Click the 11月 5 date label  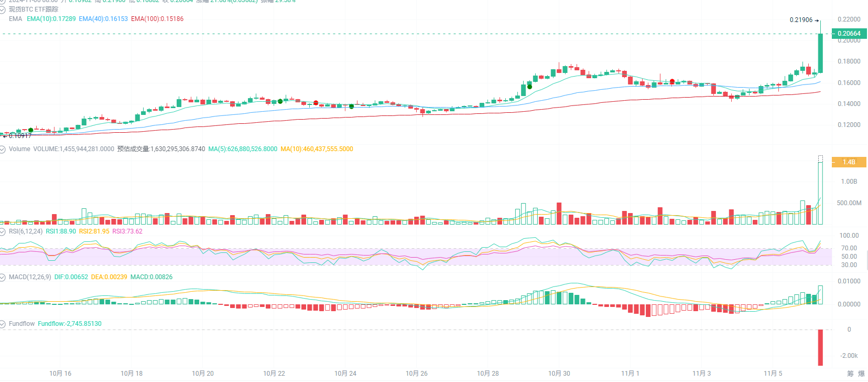pos(773,374)
